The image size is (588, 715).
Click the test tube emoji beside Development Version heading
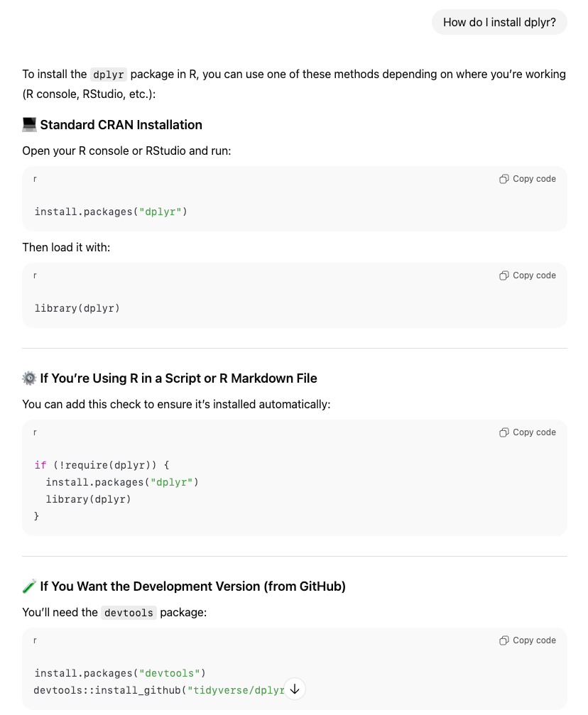[x=29, y=586]
